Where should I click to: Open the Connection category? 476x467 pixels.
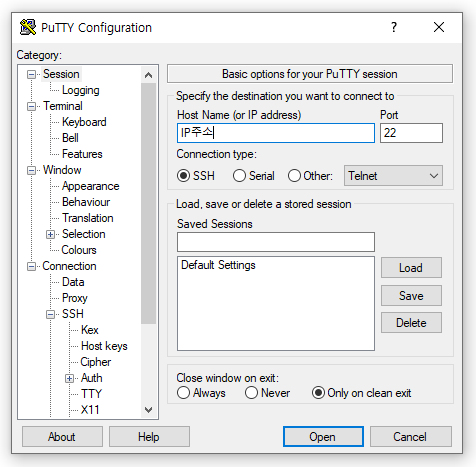point(69,266)
